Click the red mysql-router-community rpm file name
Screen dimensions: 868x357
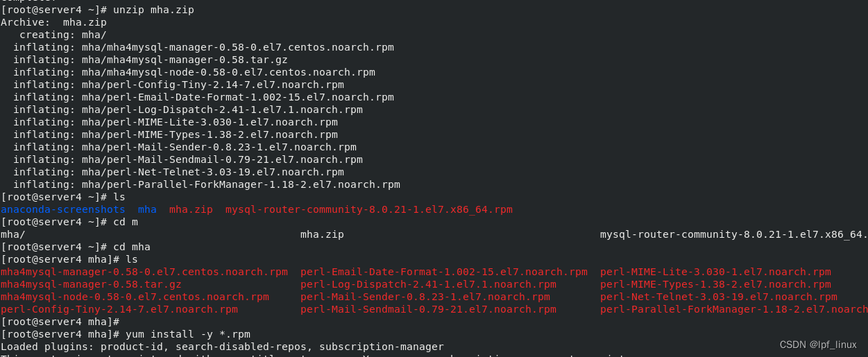point(368,209)
